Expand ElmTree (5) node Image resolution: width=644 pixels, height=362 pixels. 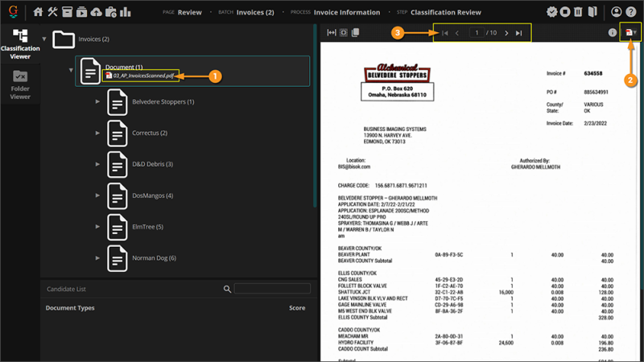click(x=97, y=226)
